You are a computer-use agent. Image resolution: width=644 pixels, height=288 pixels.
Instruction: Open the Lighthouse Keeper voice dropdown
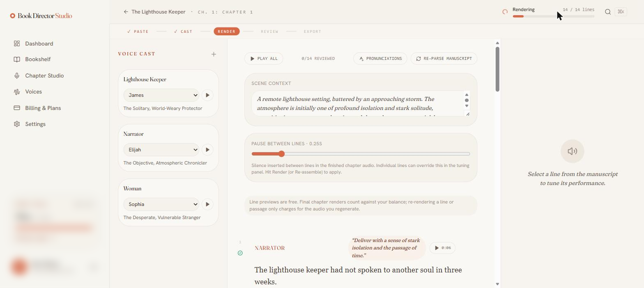161,95
